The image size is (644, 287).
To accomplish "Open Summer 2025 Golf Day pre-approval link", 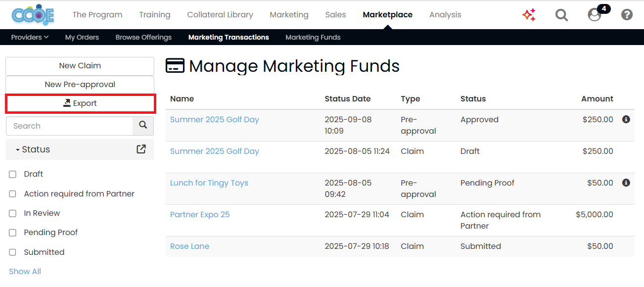I will pyautogui.click(x=215, y=119).
